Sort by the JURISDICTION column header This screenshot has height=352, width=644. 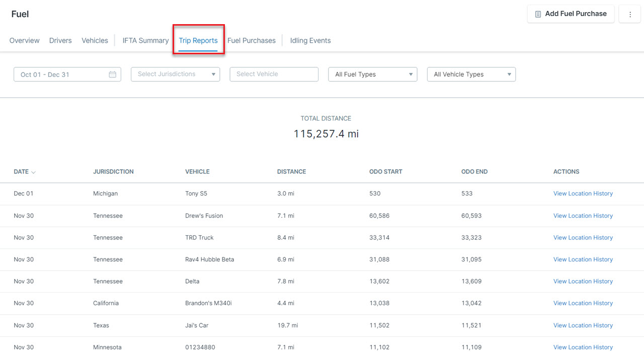[x=113, y=172]
